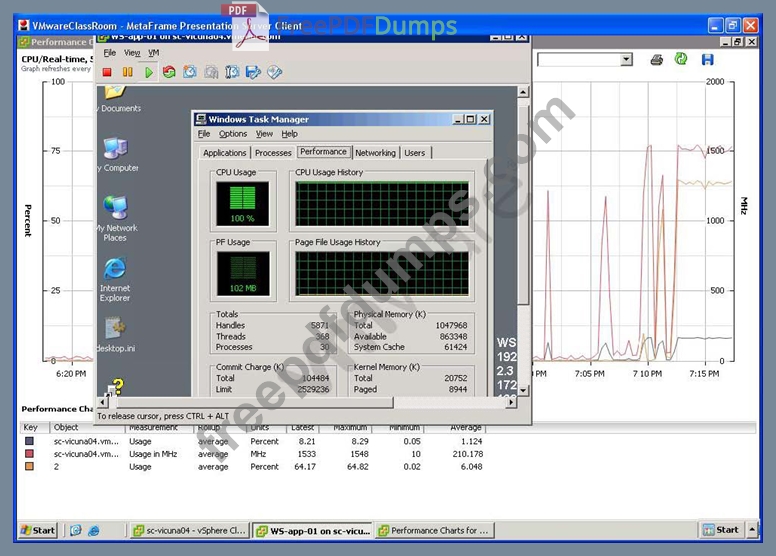Select the Applications tab in Task Manager
The width and height of the screenshot is (776, 556).
click(x=224, y=153)
